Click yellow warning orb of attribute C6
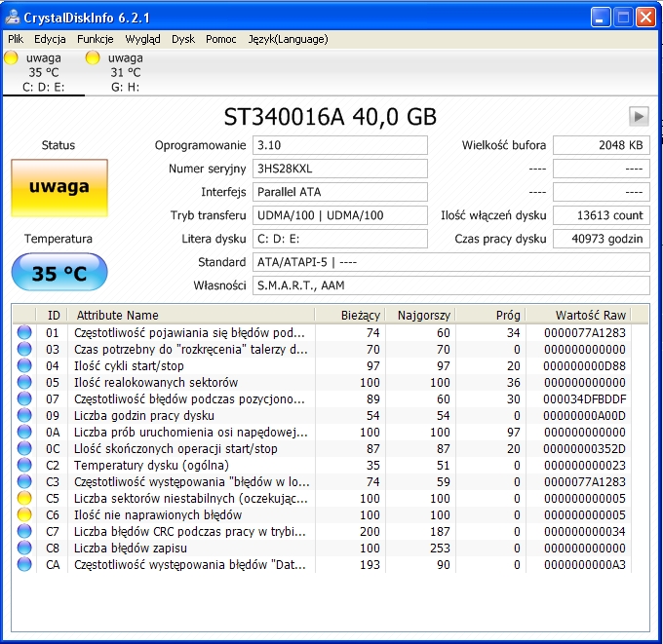The height and width of the screenshot is (644, 663). pos(24,514)
